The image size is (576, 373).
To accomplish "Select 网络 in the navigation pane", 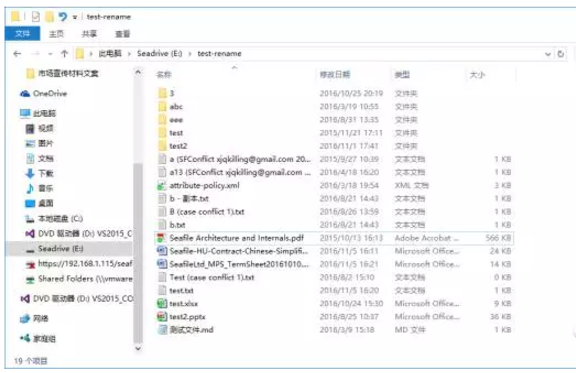I will click(34, 318).
